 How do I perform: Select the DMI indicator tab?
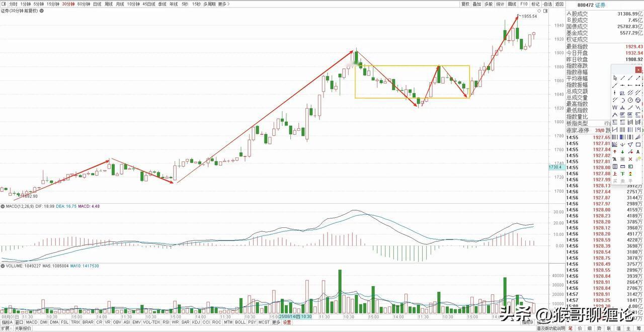pyautogui.click(x=44, y=322)
